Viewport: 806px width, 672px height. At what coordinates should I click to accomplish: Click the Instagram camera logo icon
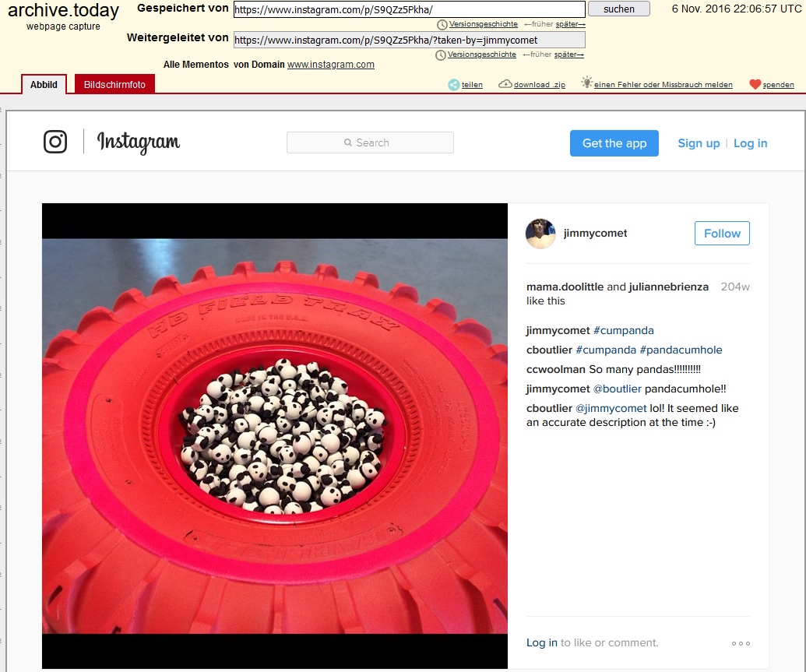[55, 142]
